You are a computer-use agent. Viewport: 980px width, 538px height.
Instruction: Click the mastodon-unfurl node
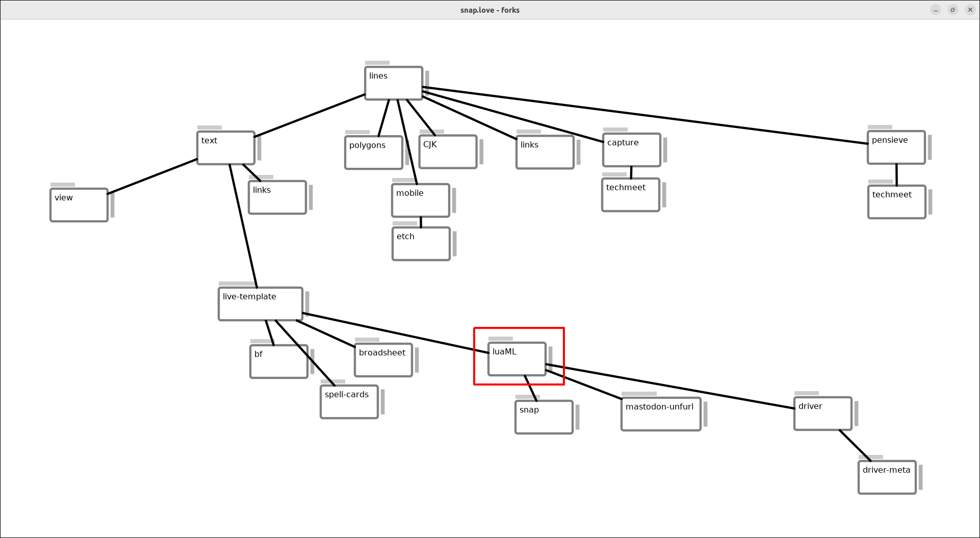[x=661, y=414]
